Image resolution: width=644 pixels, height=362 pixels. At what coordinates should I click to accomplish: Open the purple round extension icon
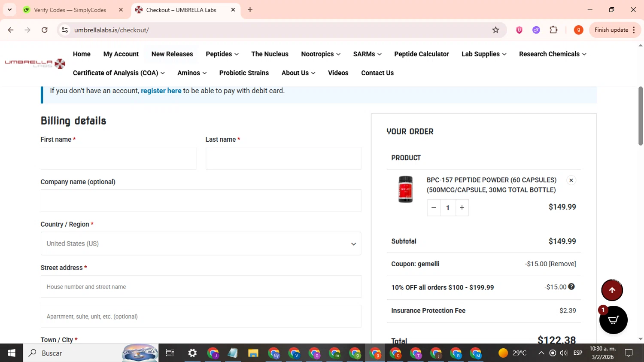[536, 30]
